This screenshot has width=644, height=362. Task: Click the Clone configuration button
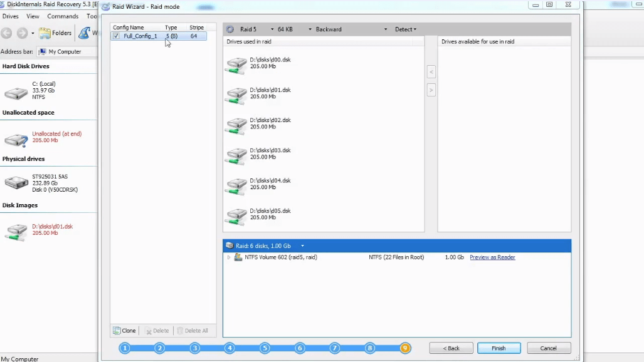point(125,331)
